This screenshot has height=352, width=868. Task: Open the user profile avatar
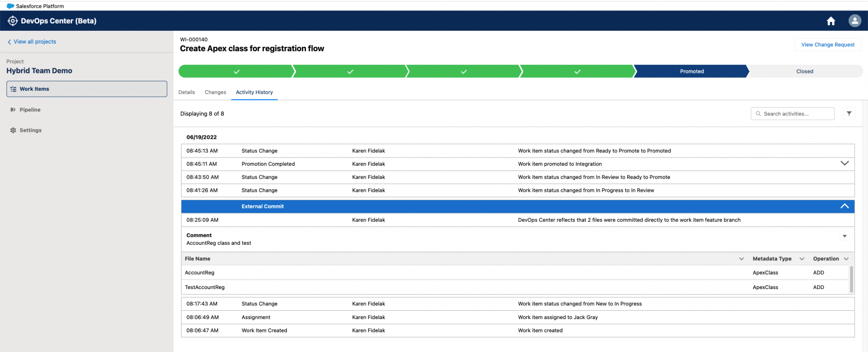click(855, 21)
